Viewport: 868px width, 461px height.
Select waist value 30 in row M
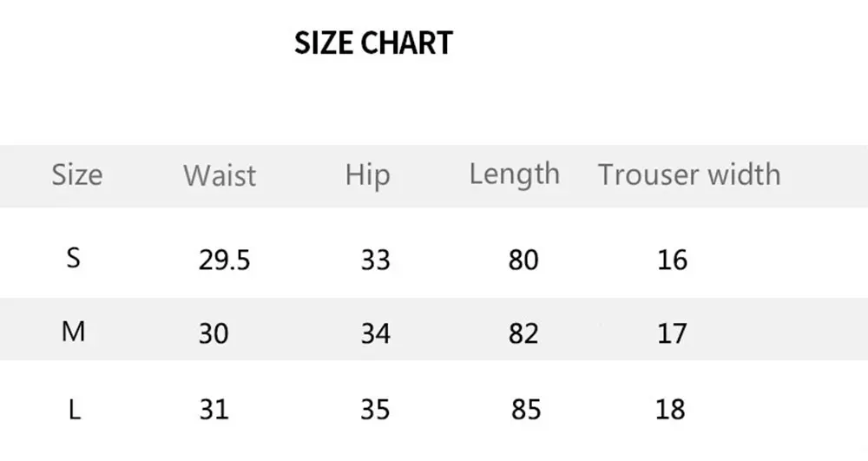214,333
